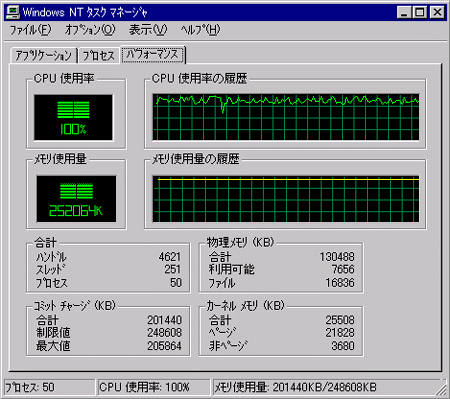Click the Task Manager title bar icon
The image size is (450, 399).
click(x=13, y=12)
